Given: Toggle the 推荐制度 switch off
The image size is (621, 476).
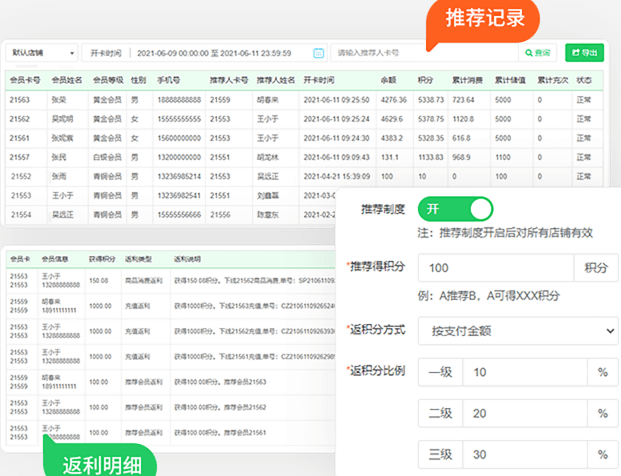Looking at the screenshot, I should pos(455,209).
